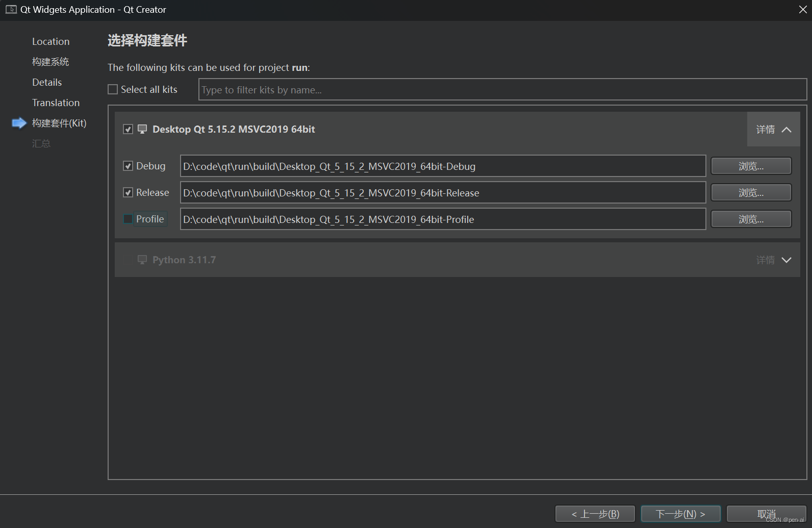
Task: Click the 上一步(B) back button
Action: coord(595,514)
